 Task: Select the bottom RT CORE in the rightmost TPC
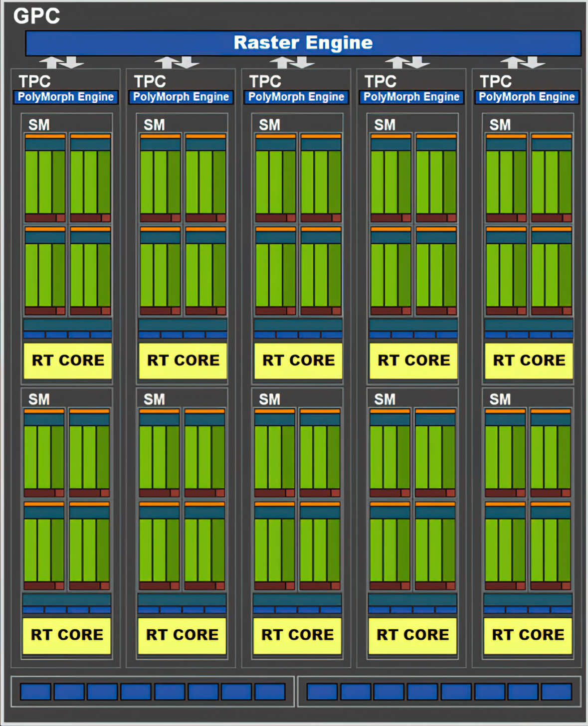(528, 635)
